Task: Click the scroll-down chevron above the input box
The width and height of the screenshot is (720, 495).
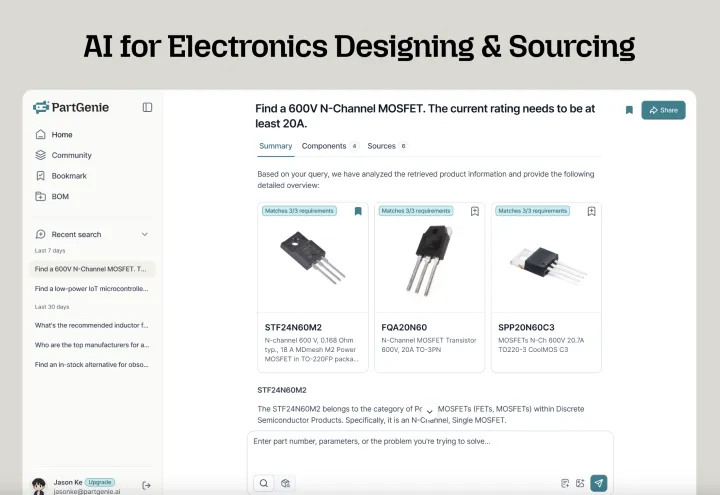Action: pos(429,412)
